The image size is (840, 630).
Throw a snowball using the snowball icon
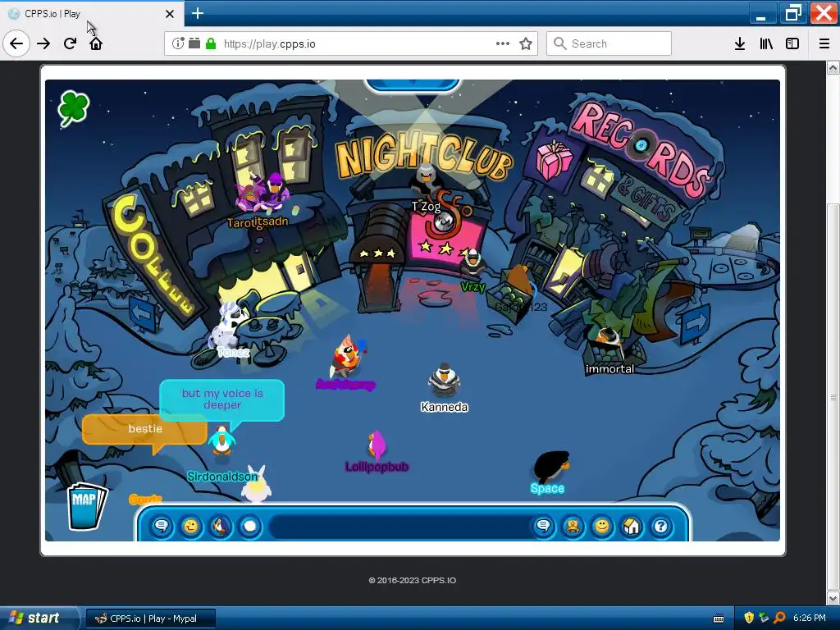(249, 527)
